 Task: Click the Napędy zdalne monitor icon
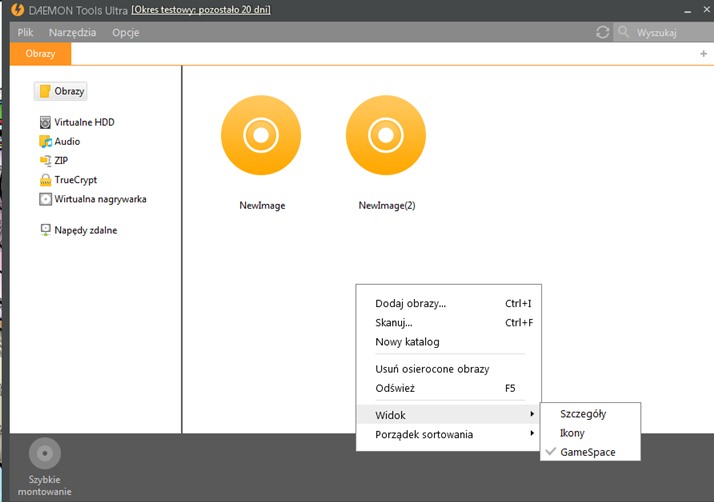(45, 230)
